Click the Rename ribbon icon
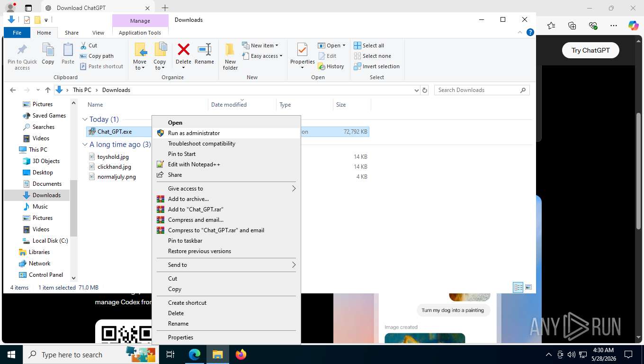The width and height of the screenshot is (644, 364). pos(204,54)
